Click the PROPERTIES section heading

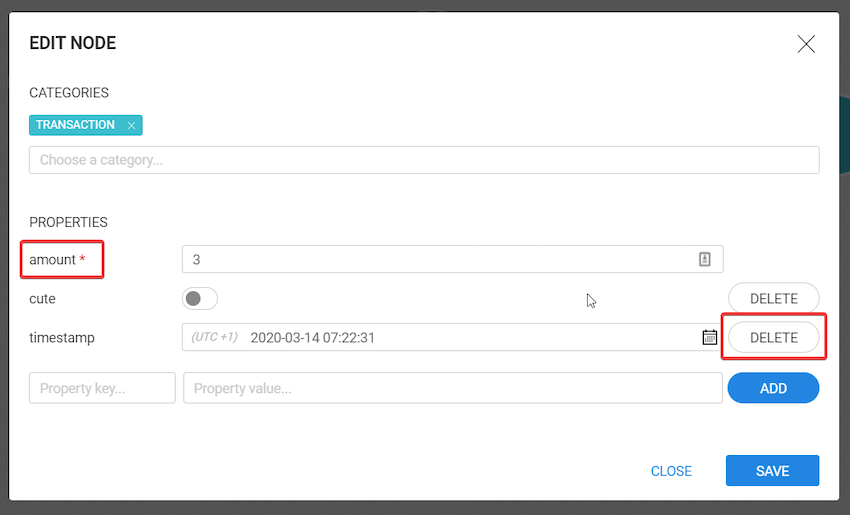tap(68, 222)
